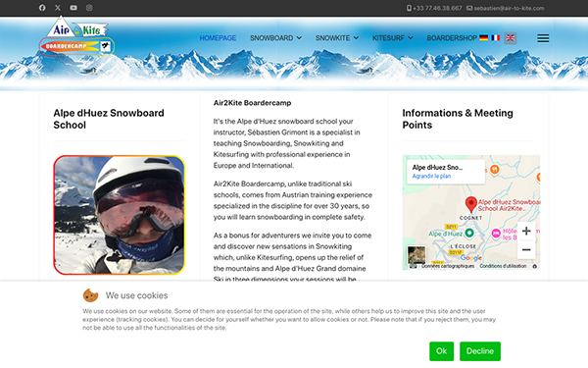Expand the Kitesurf dropdown menu
Viewport: 588px width, 368px height.
(x=393, y=38)
